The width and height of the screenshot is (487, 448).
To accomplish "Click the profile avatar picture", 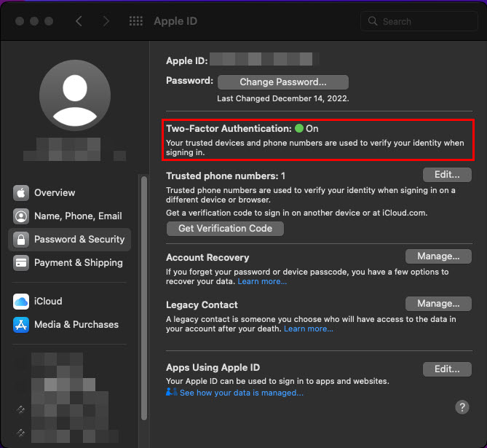I will 75,95.
